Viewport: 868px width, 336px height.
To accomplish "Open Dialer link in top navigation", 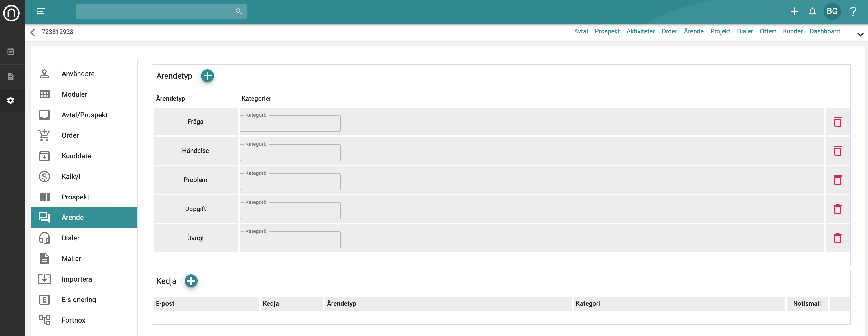I will (745, 31).
